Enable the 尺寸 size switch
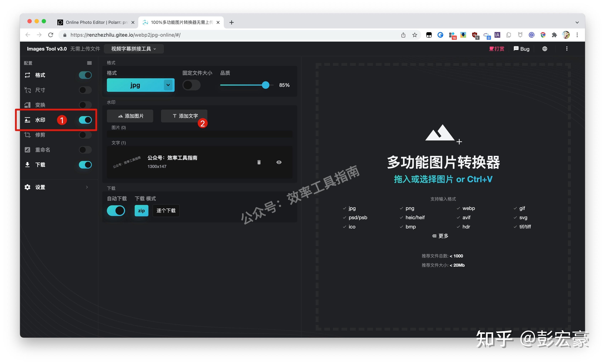The width and height of the screenshot is (605, 364). pos(85,90)
